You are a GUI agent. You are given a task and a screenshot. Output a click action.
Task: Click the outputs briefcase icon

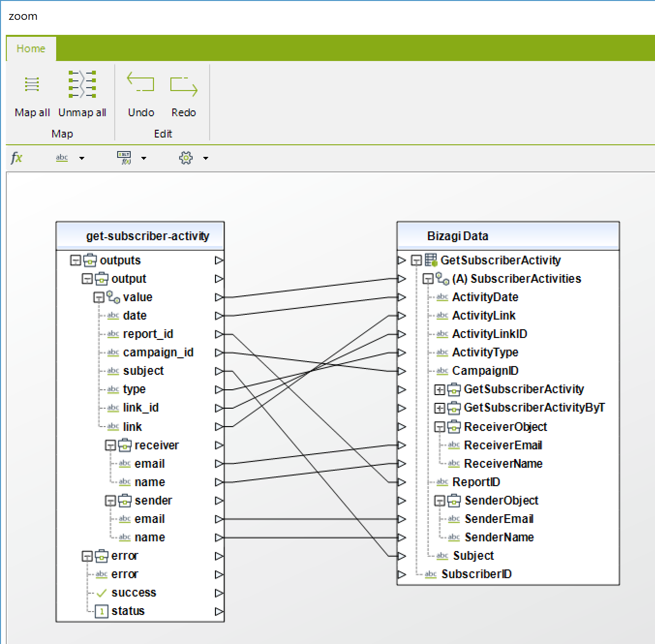click(x=90, y=261)
